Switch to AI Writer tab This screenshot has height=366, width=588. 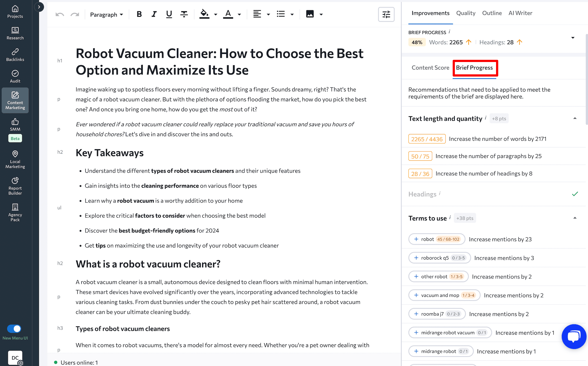click(520, 13)
